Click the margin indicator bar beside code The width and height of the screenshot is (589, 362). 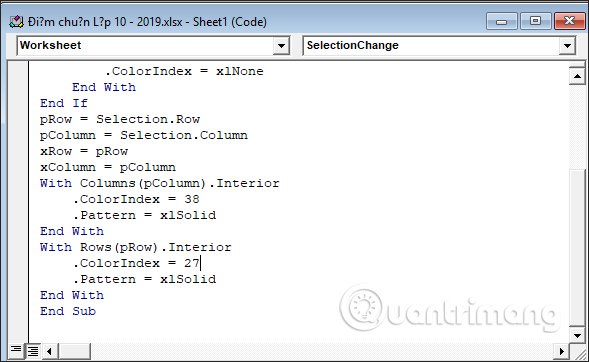coord(18,202)
